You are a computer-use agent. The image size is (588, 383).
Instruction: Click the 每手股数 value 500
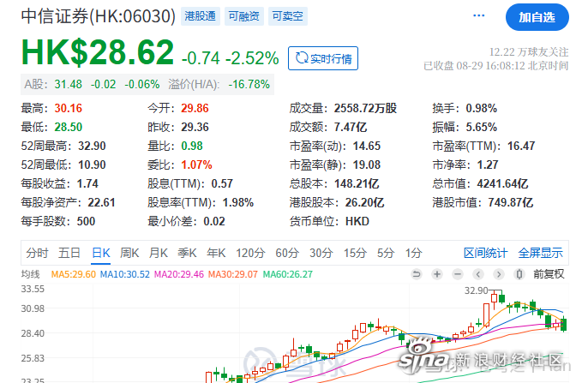[x=86, y=221]
